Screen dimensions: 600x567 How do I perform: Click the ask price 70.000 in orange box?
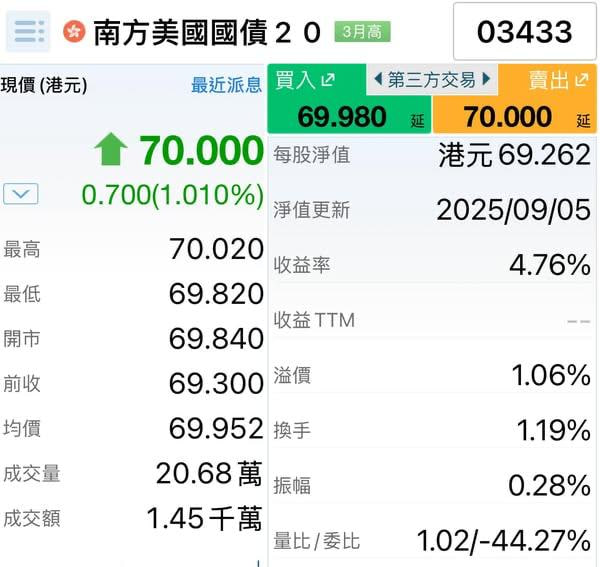(x=507, y=117)
